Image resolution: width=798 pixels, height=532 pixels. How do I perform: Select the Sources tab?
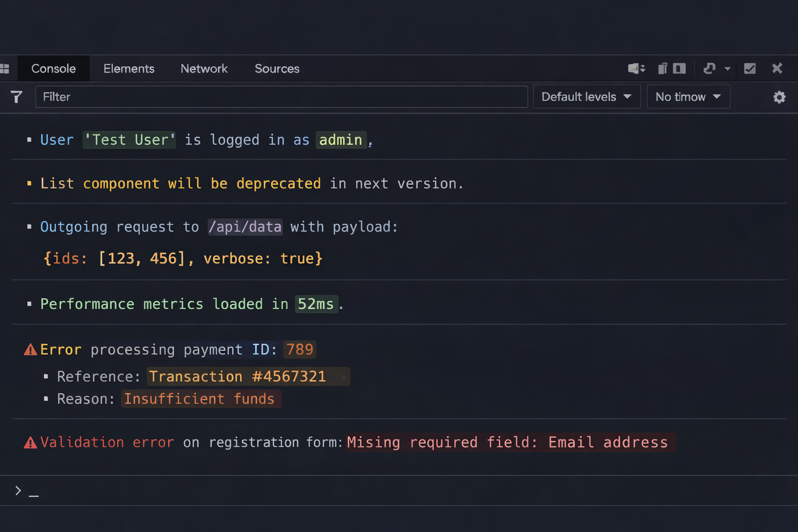pyautogui.click(x=277, y=69)
